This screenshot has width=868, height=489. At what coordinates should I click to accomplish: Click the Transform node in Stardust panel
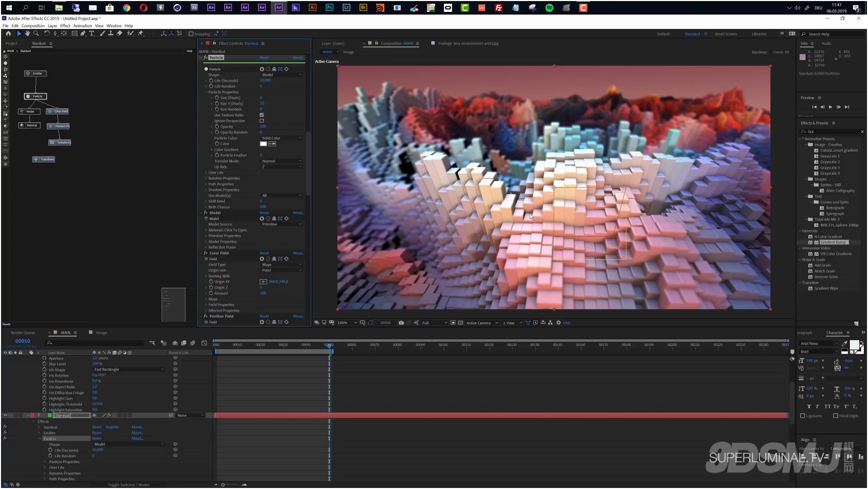tap(44, 160)
